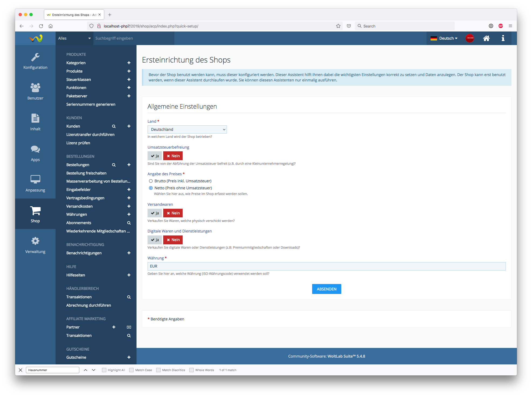The image size is (532, 397).
Task: Click the Währung EUR input field
Action: click(326, 266)
